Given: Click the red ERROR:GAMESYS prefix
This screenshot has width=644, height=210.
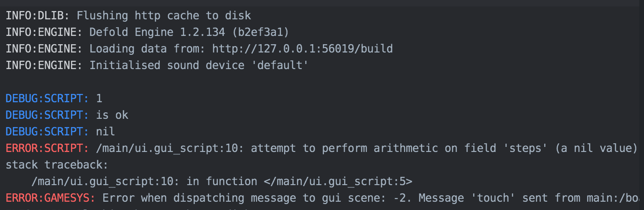Looking at the screenshot, I should [50, 198].
